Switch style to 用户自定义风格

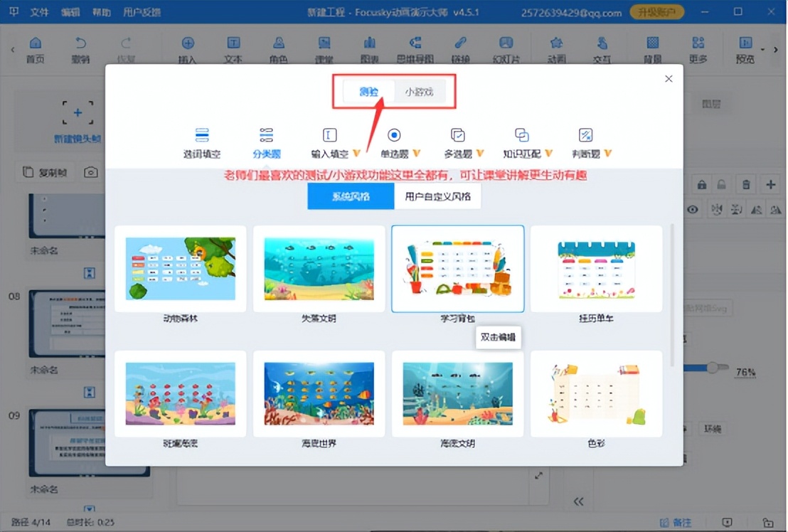pyautogui.click(x=437, y=195)
